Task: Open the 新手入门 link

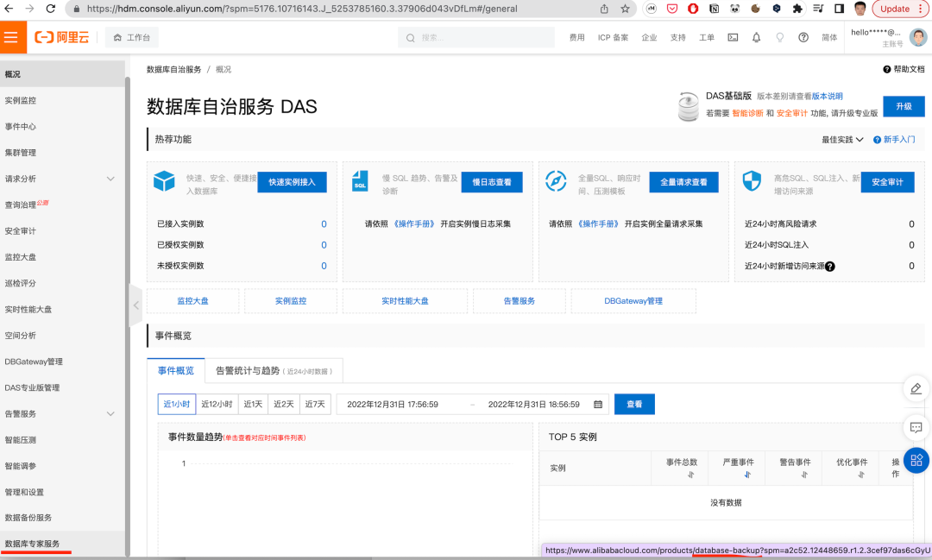Action: 894,140
